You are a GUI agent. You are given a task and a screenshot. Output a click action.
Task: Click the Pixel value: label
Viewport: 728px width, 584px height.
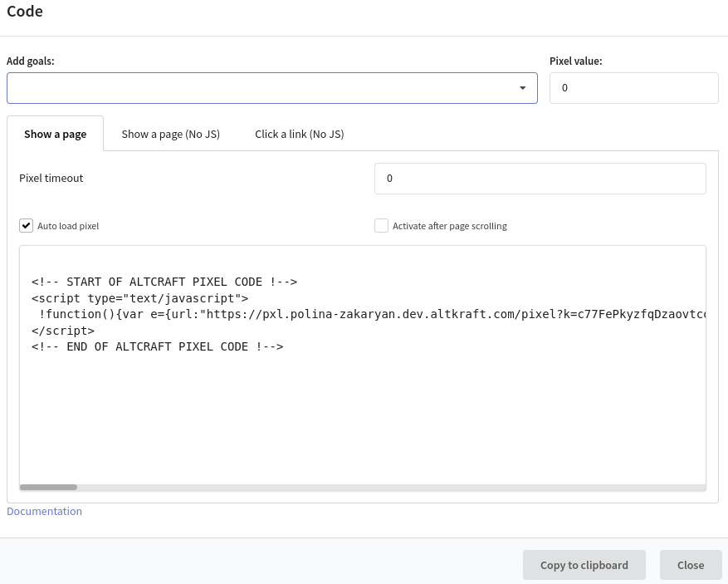tap(576, 61)
